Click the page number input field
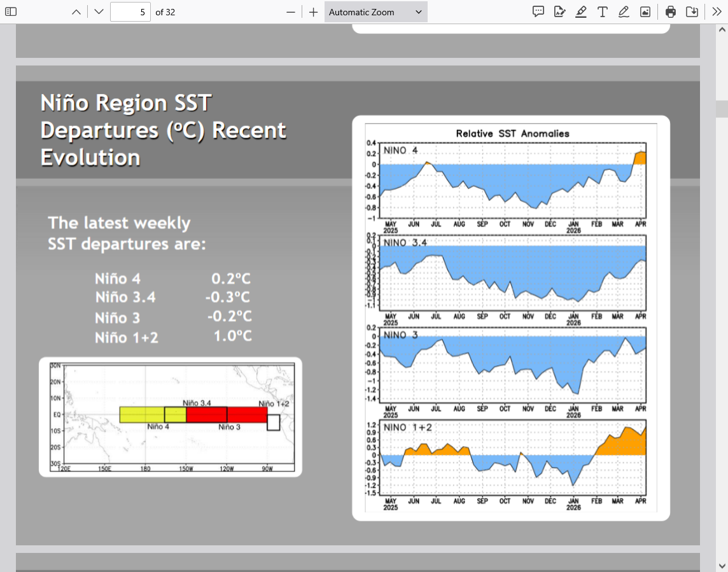The height and width of the screenshot is (572, 728). tap(130, 11)
